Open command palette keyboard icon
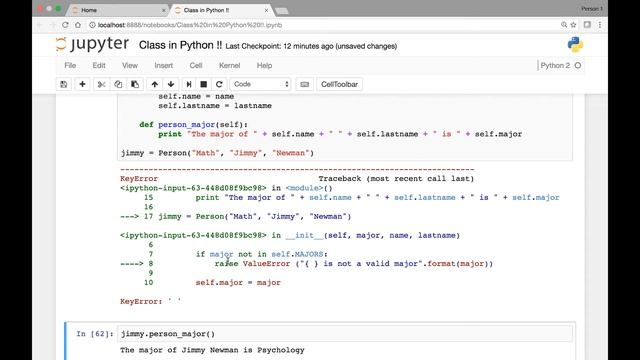Viewport: 640px width, 360px height. (x=304, y=84)
